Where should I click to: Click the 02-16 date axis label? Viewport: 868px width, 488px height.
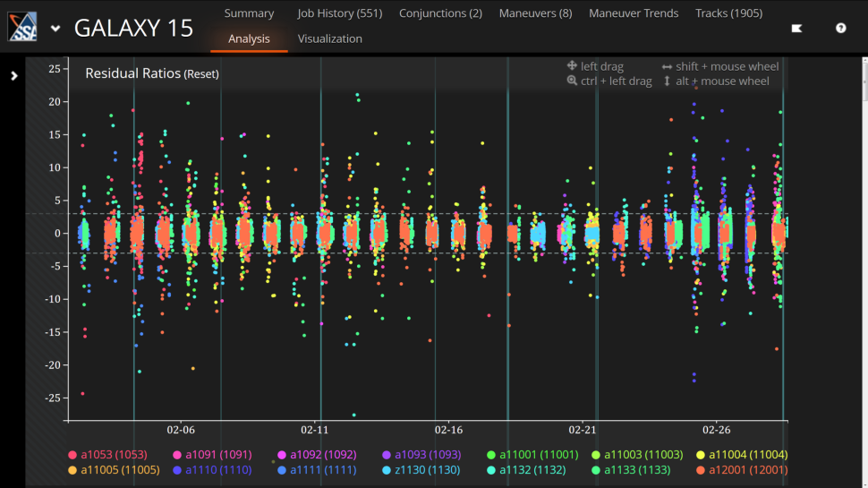[448, 430]
